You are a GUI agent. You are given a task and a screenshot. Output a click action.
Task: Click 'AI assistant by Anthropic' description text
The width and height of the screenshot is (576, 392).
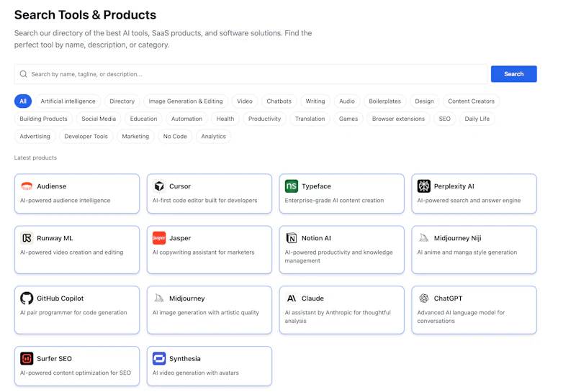point(338,316)
